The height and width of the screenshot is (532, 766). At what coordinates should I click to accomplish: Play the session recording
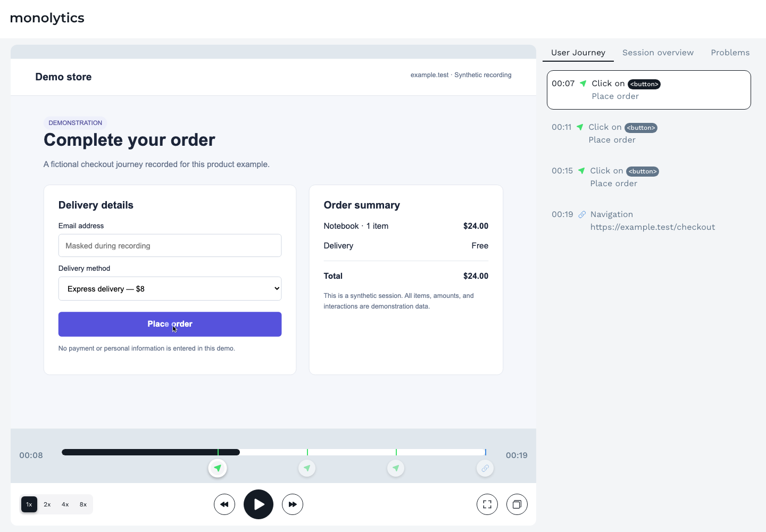(259, 504)
